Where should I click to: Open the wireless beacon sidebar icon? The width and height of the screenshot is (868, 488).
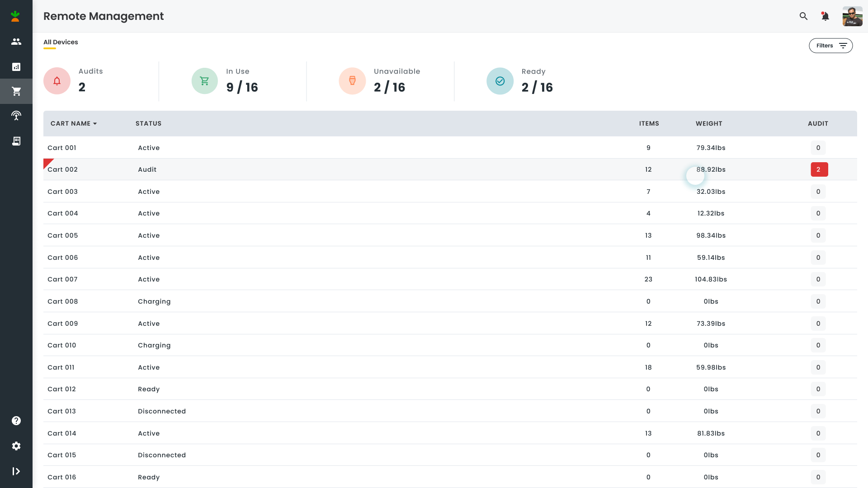(x=16, y=116)
